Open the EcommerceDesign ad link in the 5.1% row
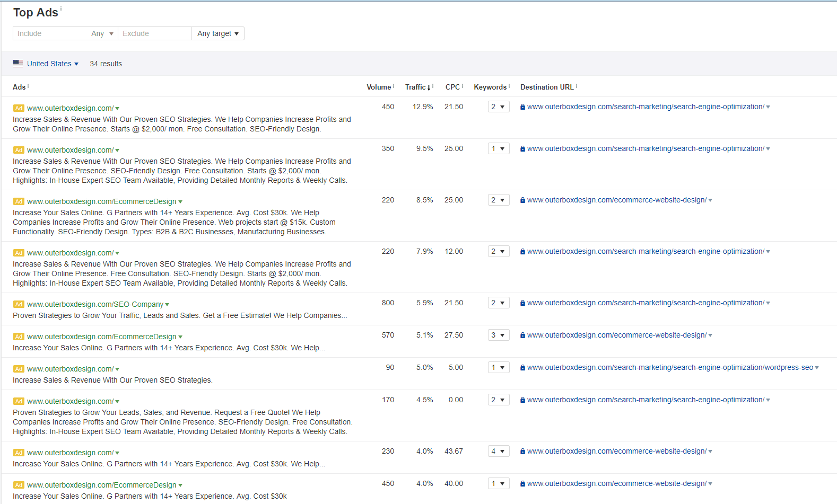The width and height of the screenshot is (837, 504). [102, 337]
